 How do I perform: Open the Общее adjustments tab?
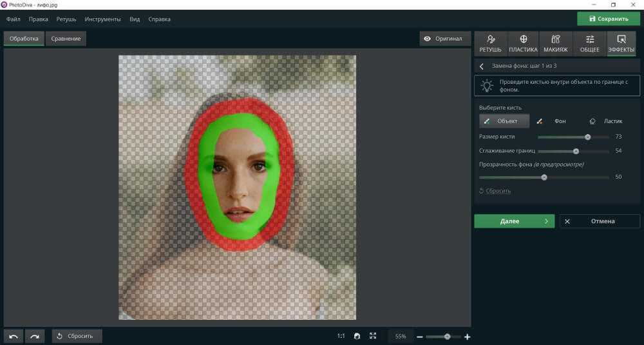pos(589,44)
